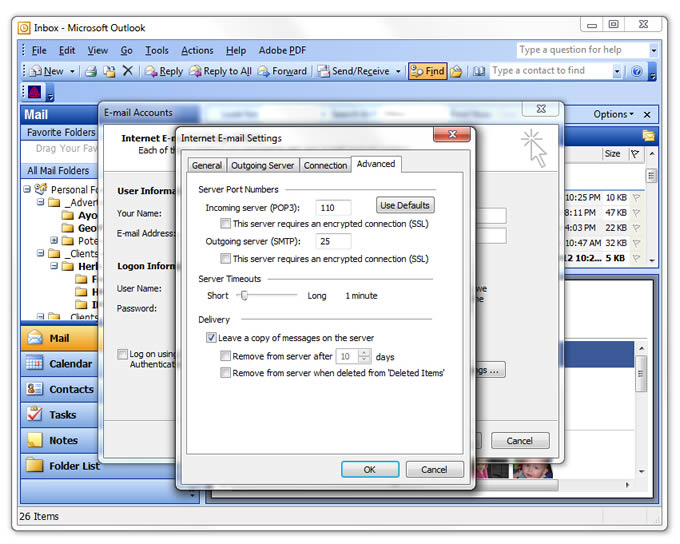Click OK in Internet E-mail Settings
This screenshot has width=680, height=544.
(370, 469)
